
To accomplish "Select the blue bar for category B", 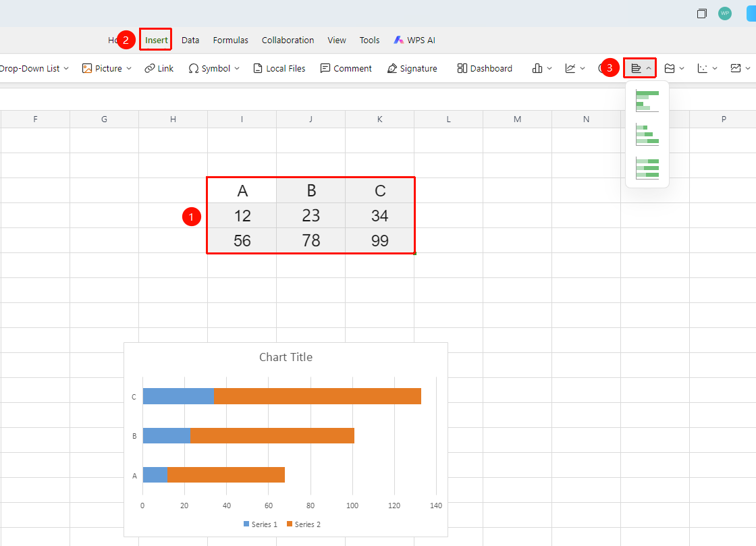I will (167, 435).
